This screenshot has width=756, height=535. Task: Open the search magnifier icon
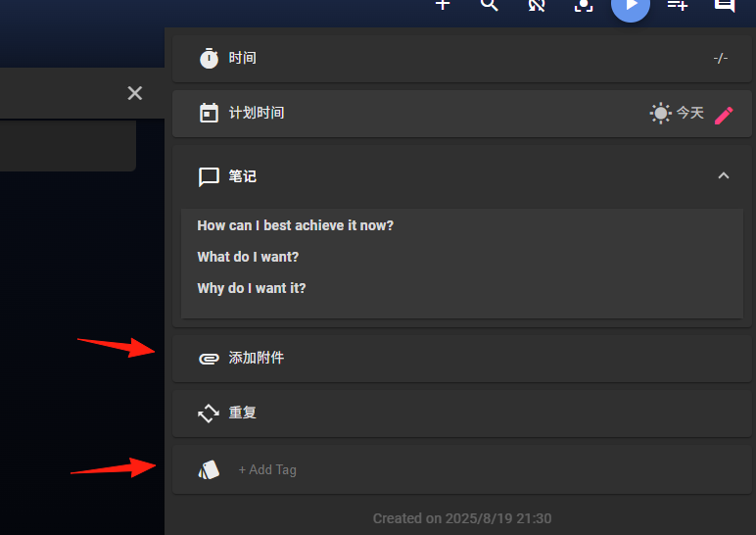[x=489, y=5]
